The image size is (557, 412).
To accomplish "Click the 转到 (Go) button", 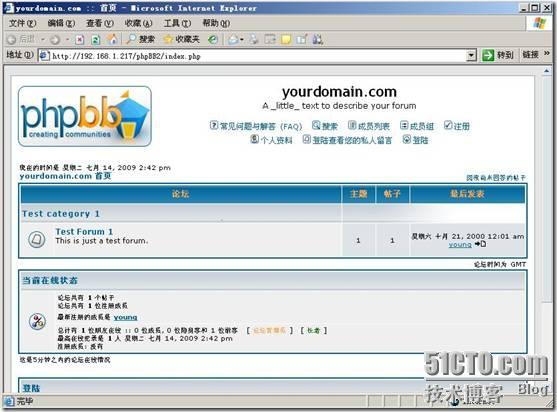I will [x=497, y=55].
